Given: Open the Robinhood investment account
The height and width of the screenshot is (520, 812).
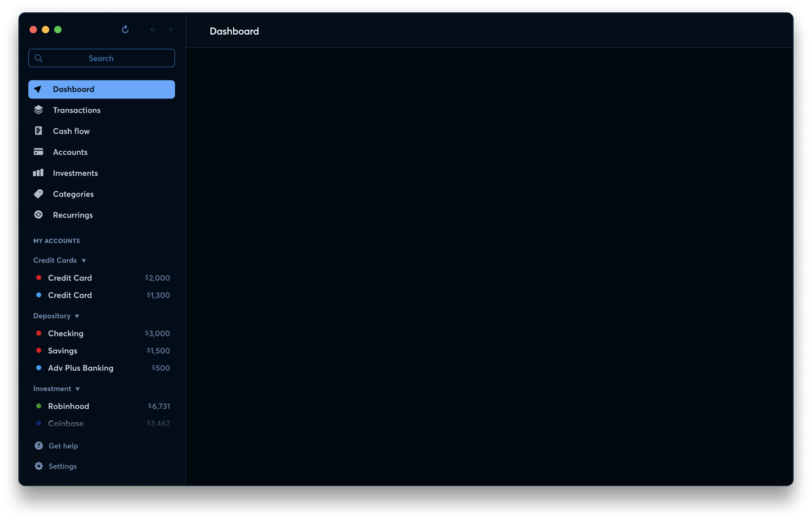Looking at the screenshot, I should pos(68,406).
